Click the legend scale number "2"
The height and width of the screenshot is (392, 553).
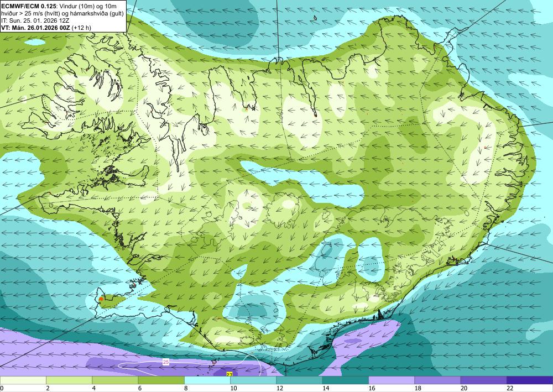[x=48, y=389]
